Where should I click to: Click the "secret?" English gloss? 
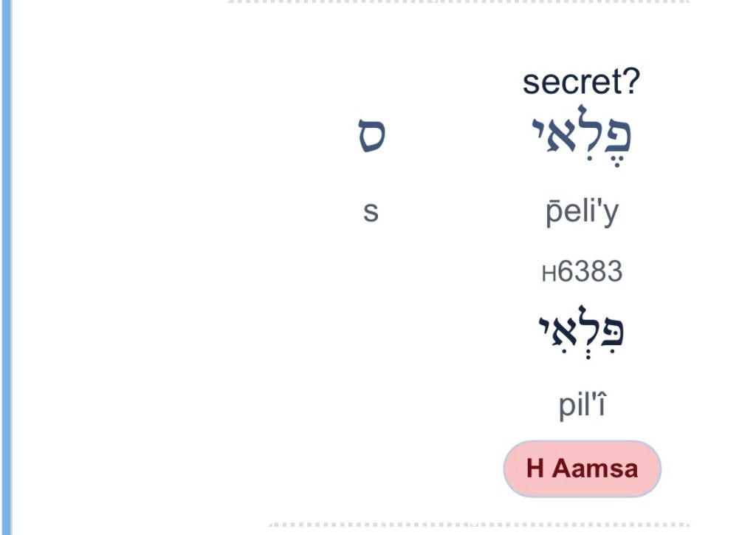(x=581, y=81)
